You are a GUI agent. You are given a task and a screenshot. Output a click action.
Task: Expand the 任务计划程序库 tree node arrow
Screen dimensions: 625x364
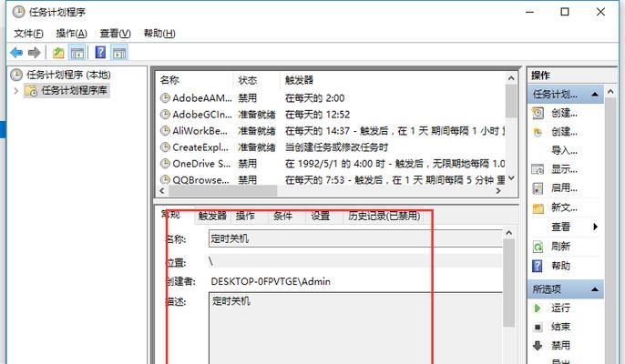tap(16, 91)
